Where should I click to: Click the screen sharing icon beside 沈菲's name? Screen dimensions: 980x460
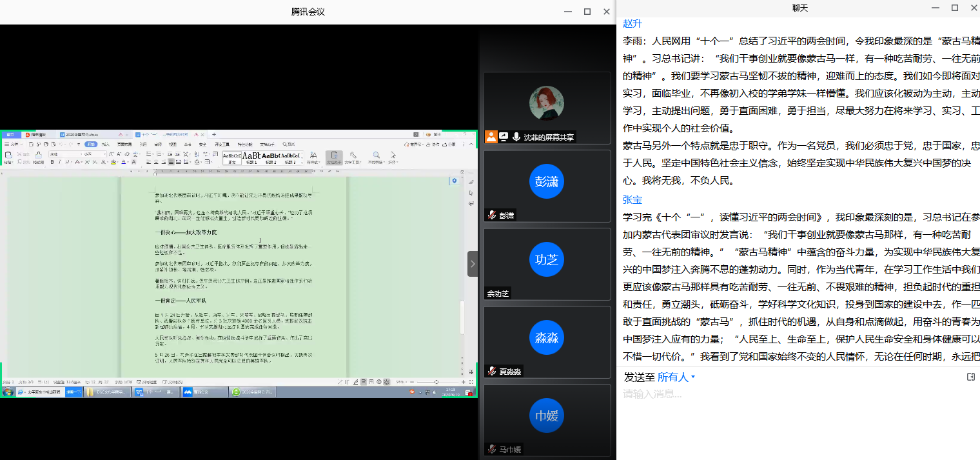click(x=504, y=137)
